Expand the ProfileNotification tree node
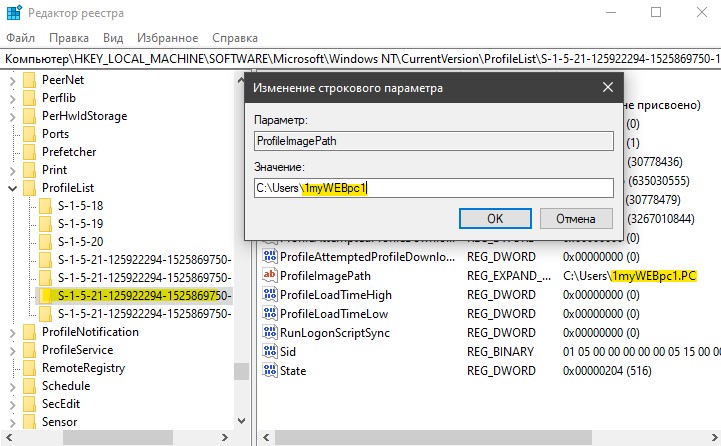 (x=12, y=332)
